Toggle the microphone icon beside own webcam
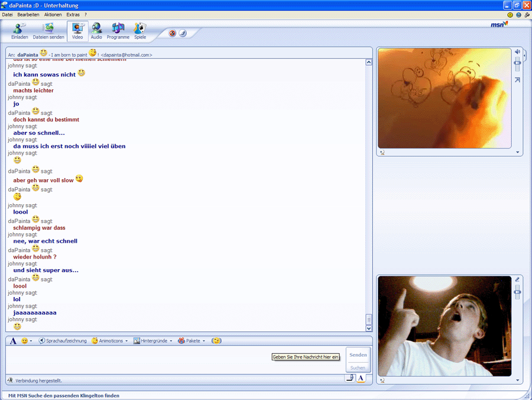 tap(517, 279)
